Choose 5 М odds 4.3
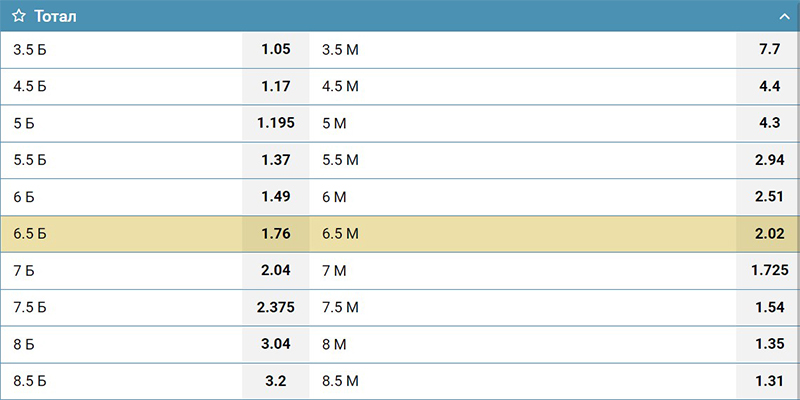The width and height of the screenshot is (800, 400). click(x=768, y=123)
